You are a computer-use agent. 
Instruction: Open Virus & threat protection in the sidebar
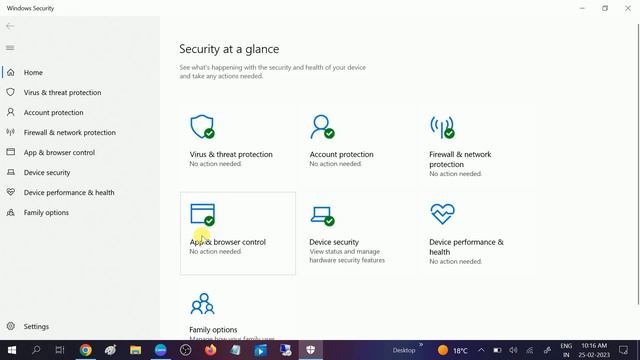(x=62, y=92)
